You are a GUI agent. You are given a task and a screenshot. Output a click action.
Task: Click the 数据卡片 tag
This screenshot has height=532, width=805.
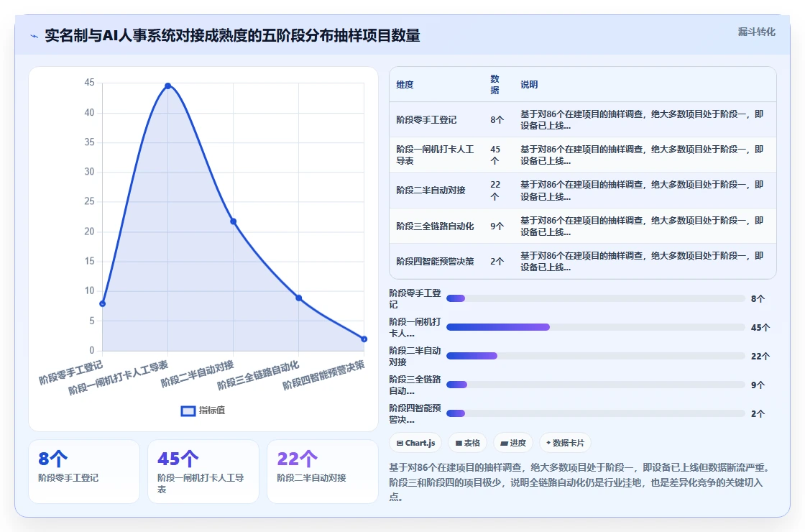click(x=565, y=443)
